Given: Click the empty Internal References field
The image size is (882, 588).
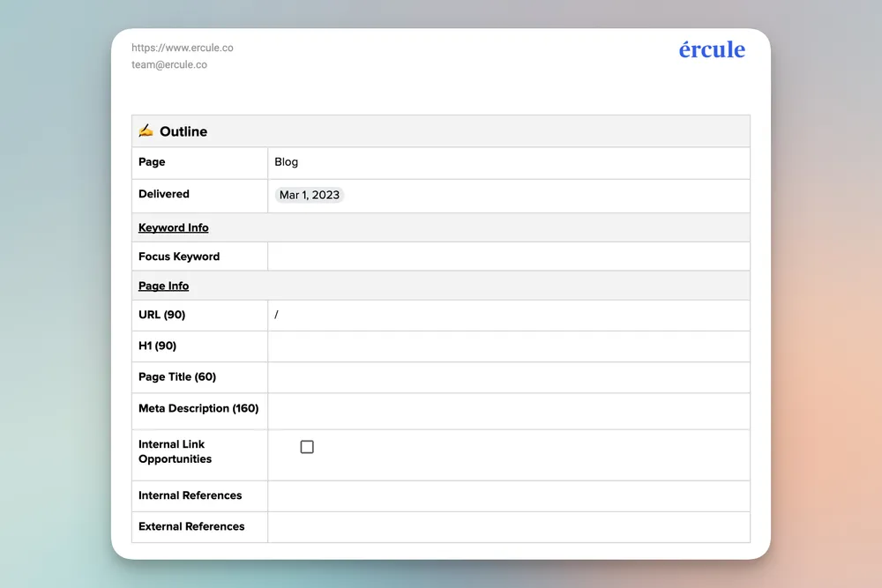Looking at the screenshot, I should (508, 495).
